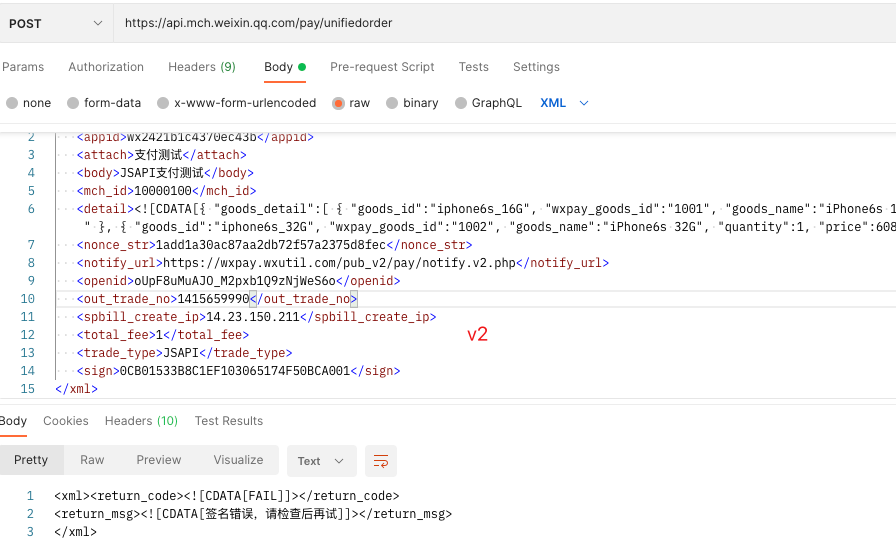Switch to the Params tab
The image size is (896, 545).
click(x=23, y=67)
